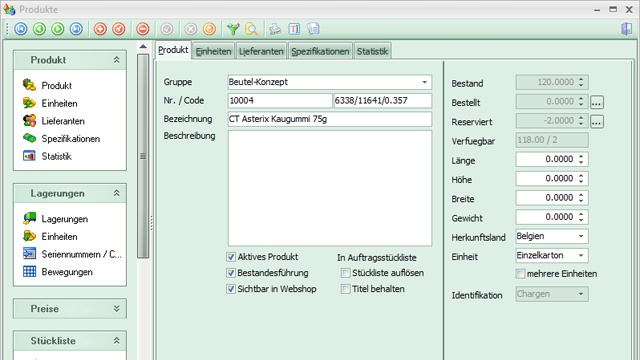Click the red T text icon

(x=294, y=29)
